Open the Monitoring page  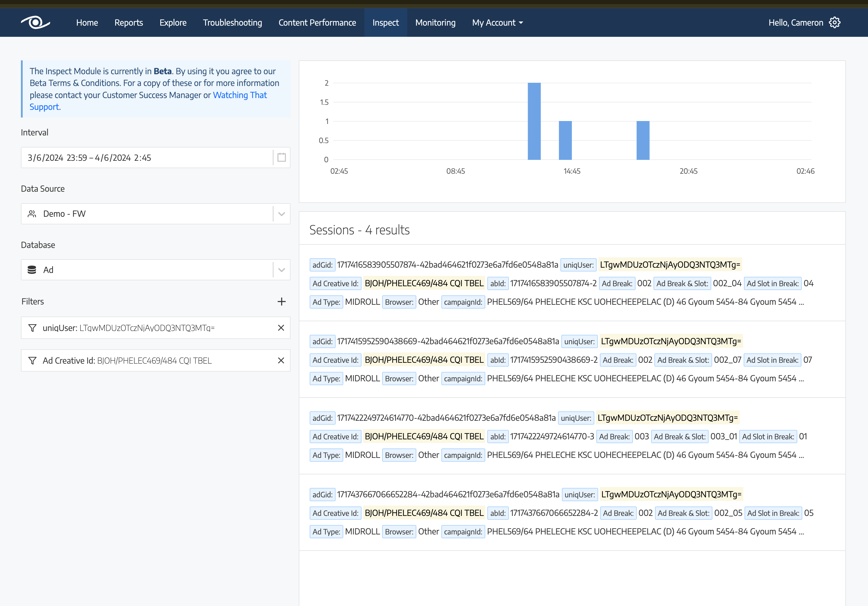click(x=435, y=23)
